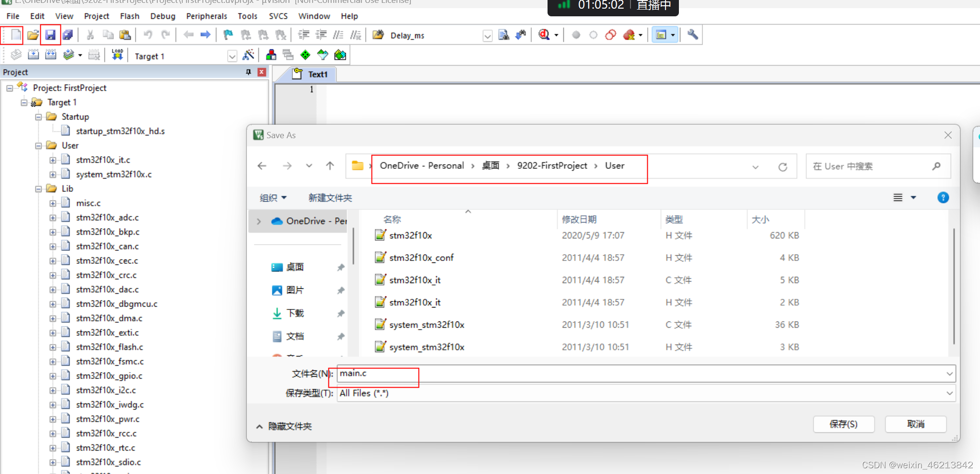Start the debug session magnifier icon
This screenshot has width=980, height=474.
click(544, 35)
